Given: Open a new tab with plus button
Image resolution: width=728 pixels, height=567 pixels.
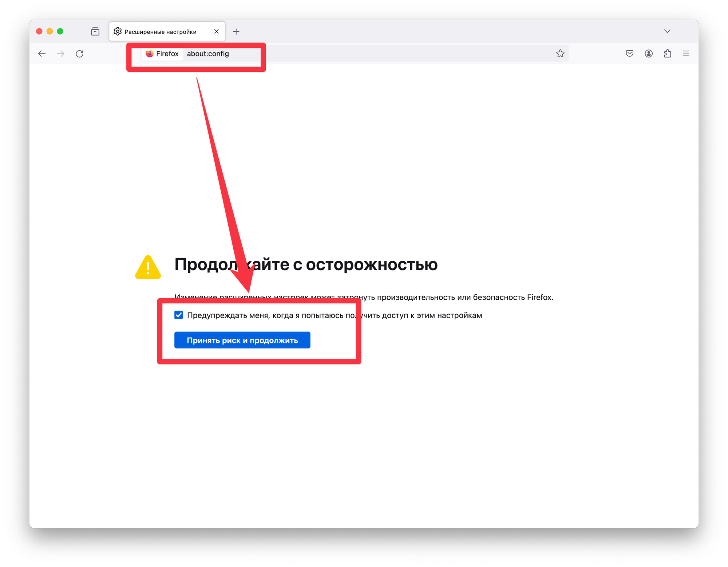Looking at the screenshot, I should pyautogui.click(x=236, y=32).
